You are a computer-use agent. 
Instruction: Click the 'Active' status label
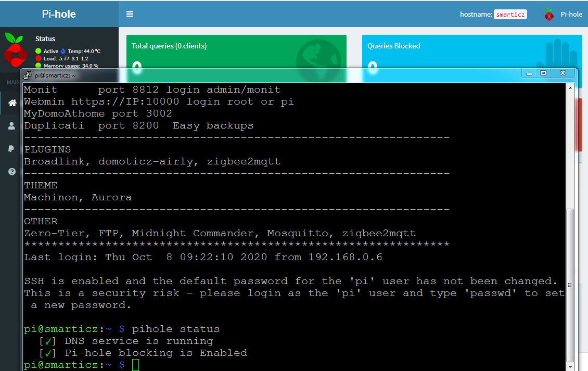pyautogui.click(x=51, y=51)
